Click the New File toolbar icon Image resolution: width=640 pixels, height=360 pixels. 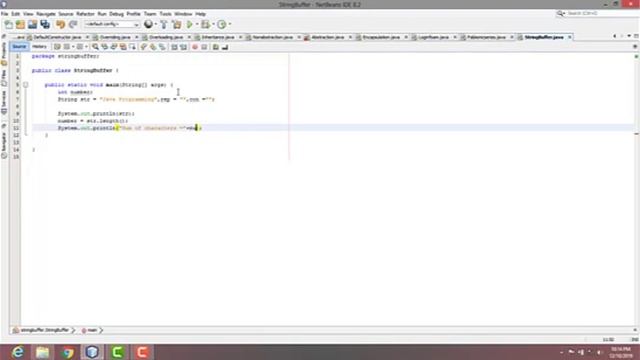[x=9, y=24]
